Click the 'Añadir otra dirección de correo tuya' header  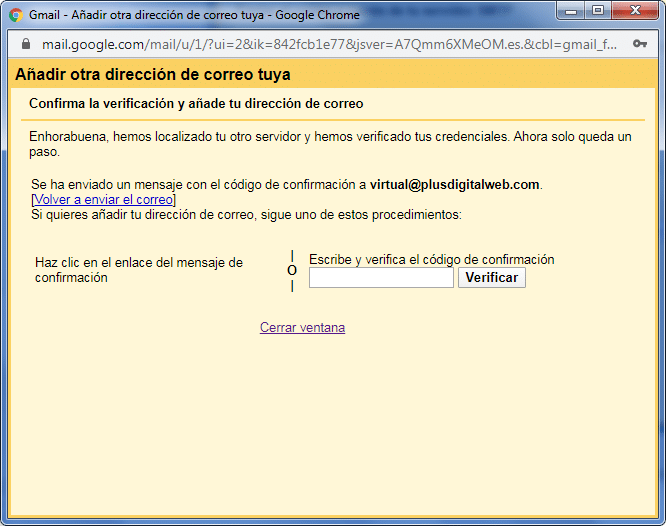coord(153,75)
